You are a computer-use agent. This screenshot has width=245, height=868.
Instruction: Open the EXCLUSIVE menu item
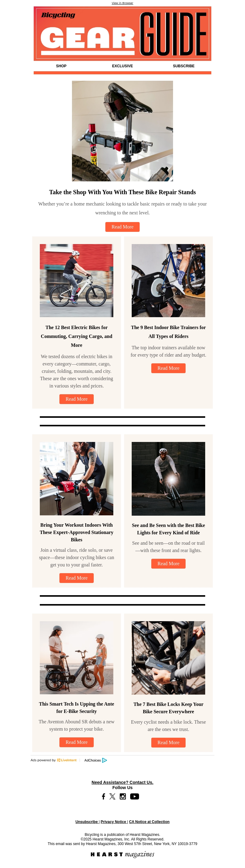123,66
